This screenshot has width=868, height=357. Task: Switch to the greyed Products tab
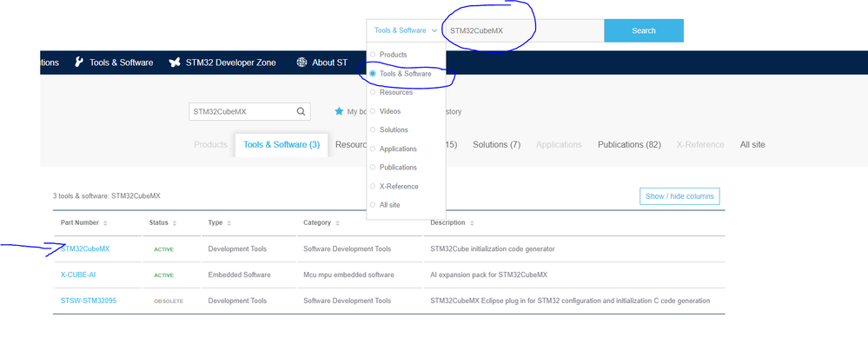[x=210, y=144]
